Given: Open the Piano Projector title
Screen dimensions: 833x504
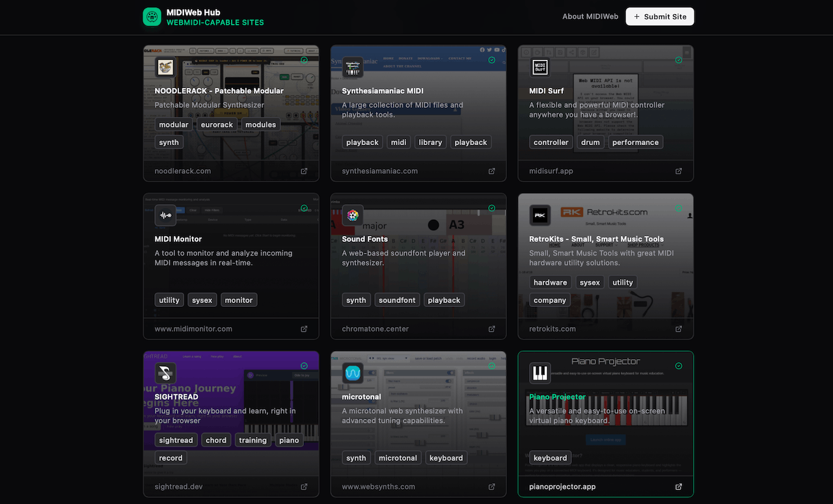Looking at the screenshot, I should point(557,397).
